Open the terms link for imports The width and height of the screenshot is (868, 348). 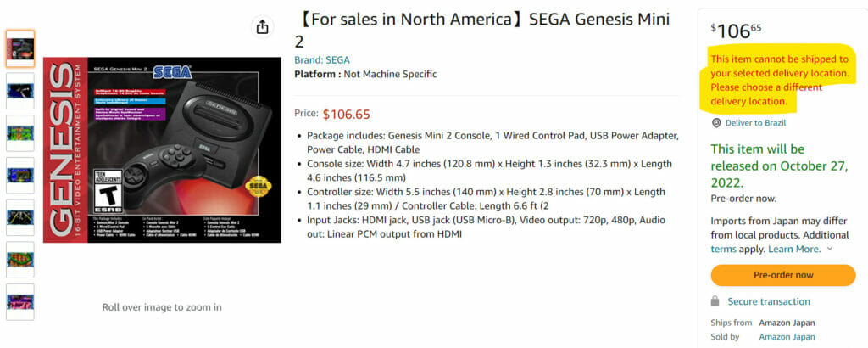723,250
